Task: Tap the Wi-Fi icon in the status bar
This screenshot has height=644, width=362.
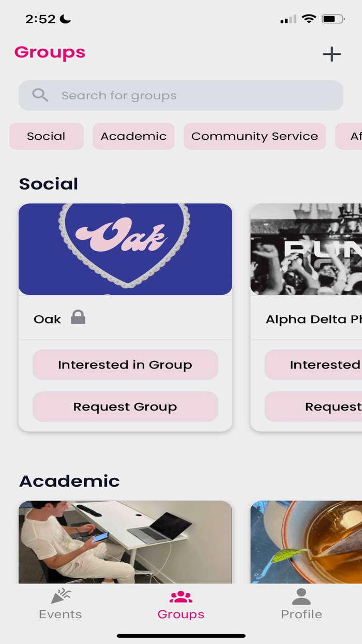Action: 308,18
